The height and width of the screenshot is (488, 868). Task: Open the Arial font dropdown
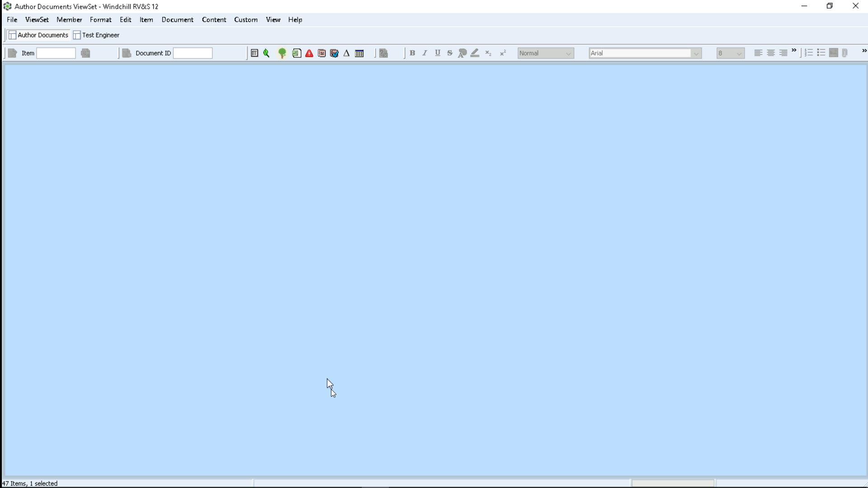pyautogui.click(x=645, y=53)
